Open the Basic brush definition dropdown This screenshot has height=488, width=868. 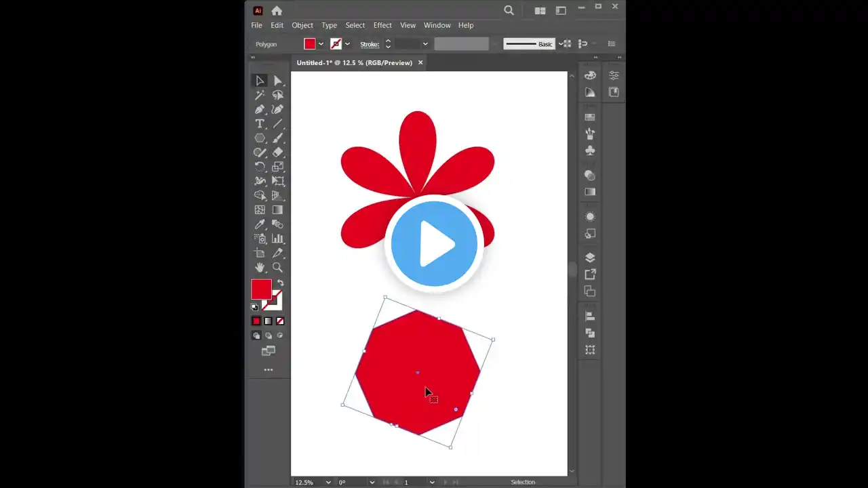pyautogui.click(x=560, y=44)
